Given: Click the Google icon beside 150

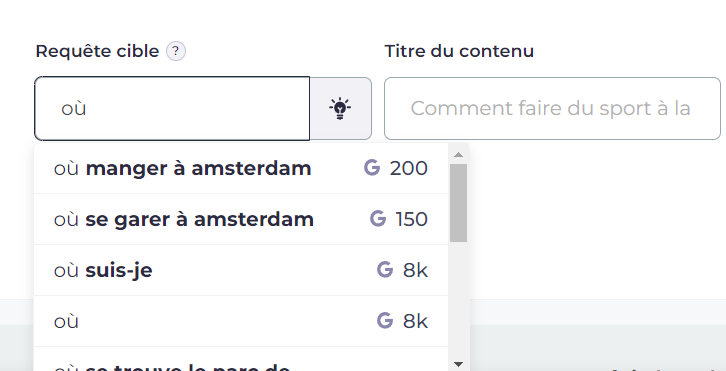Looking at the screenshot, I should [378, 219].
